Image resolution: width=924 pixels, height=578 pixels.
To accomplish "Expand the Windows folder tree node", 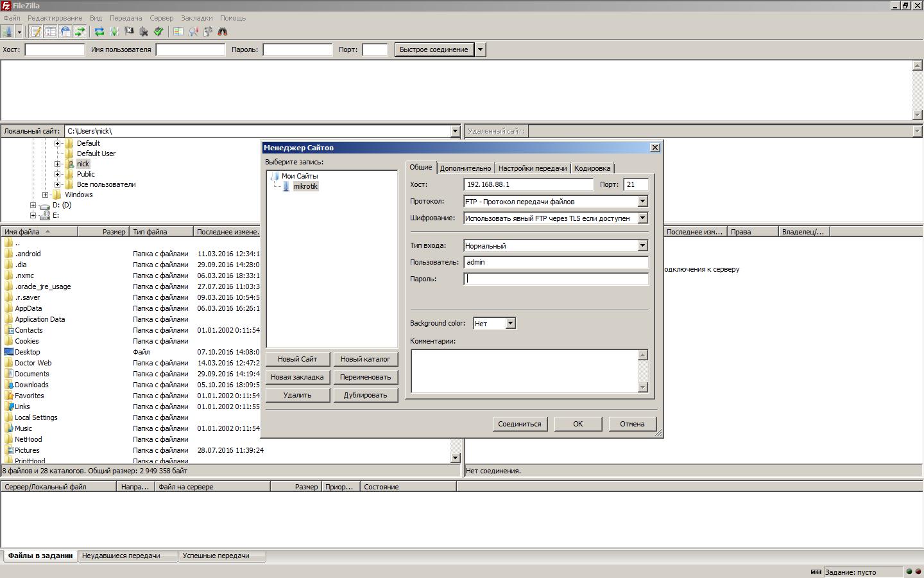I will click(x=45, y=195).
